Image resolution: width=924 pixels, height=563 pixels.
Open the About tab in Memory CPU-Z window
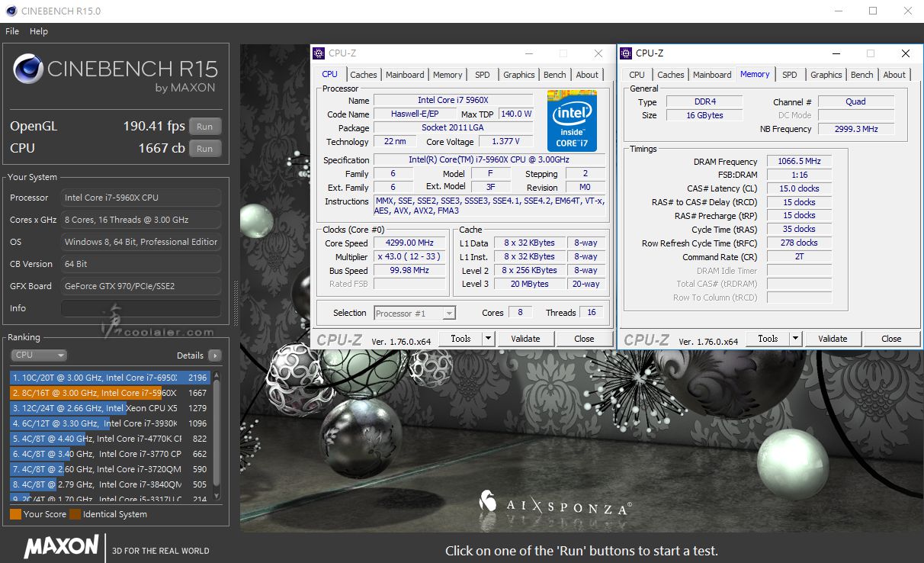[894, 75]
